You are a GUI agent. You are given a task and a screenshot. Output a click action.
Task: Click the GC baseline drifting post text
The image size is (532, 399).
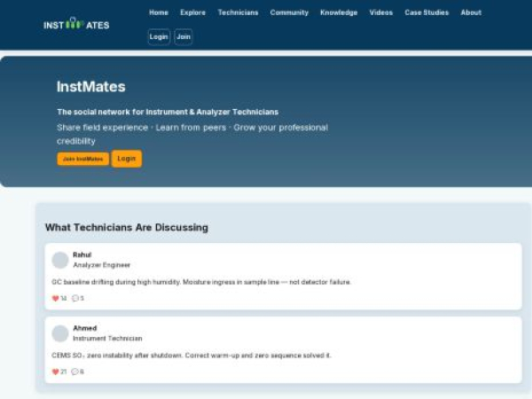[201, 282]
